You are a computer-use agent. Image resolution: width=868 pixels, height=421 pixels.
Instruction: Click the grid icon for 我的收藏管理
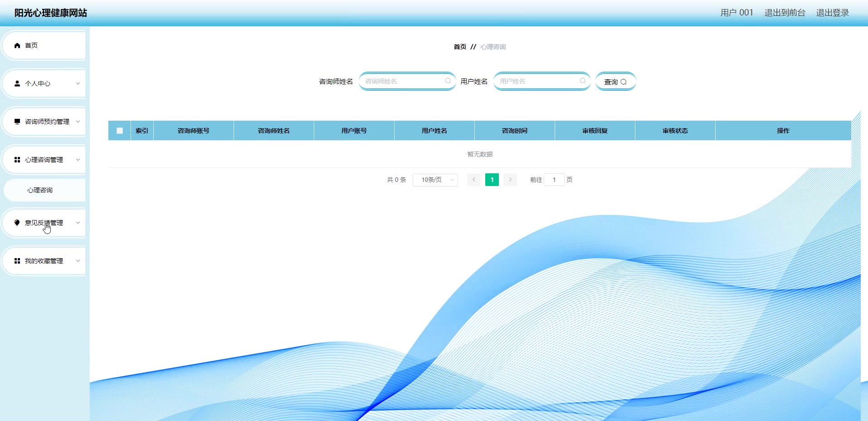coord(17,261)
